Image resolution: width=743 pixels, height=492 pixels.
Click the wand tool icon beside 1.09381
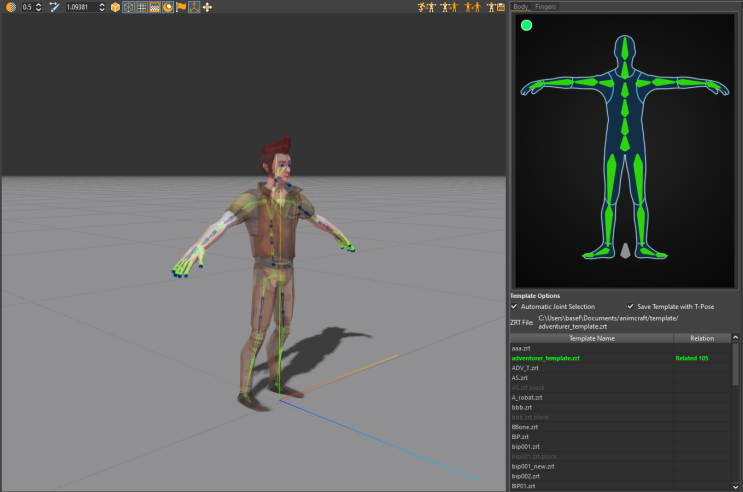(55, 7)
